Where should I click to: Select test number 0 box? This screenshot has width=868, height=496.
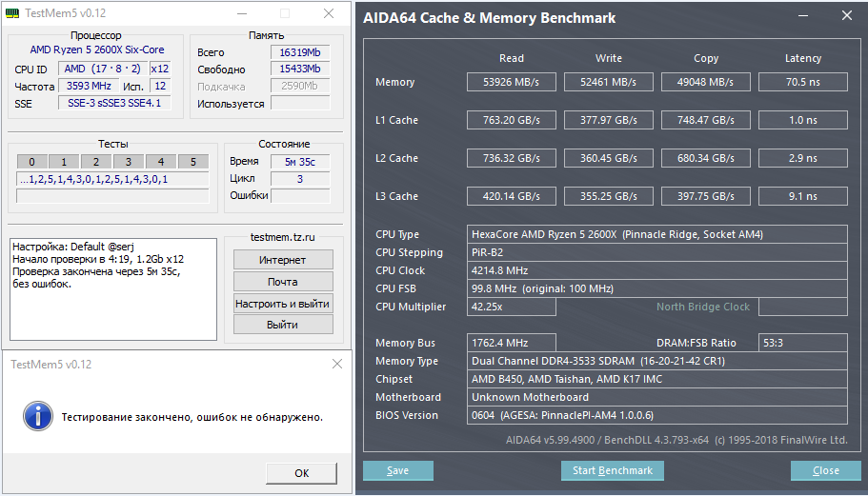click(31, 162)
